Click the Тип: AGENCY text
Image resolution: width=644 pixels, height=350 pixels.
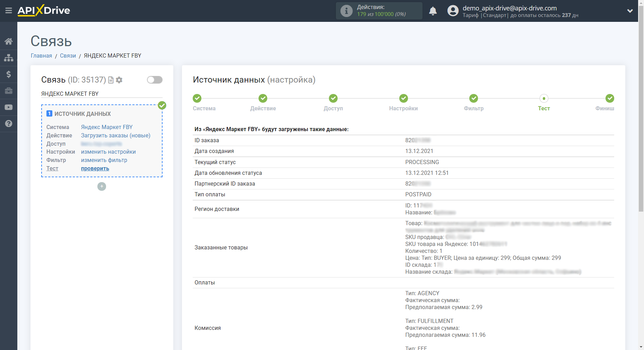click(x=422, y=293)
